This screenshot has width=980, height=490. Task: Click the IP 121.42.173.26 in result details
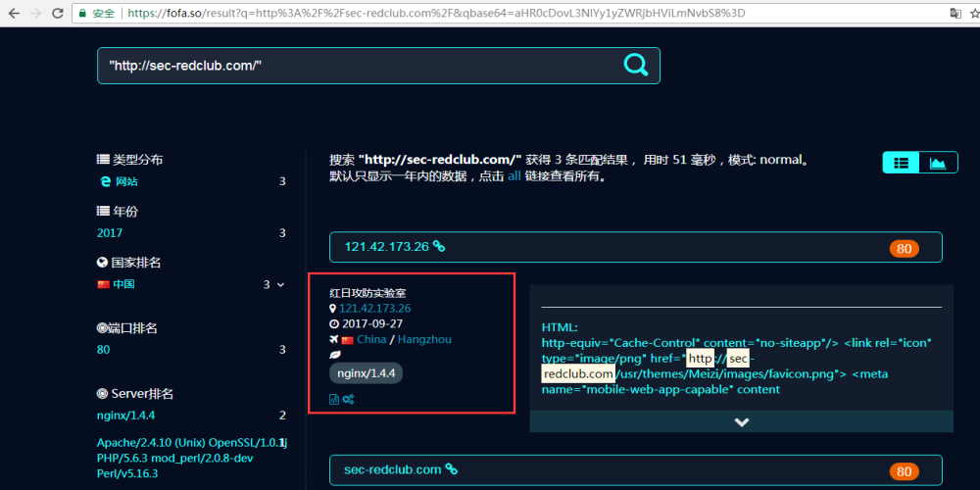pos(375,308)
